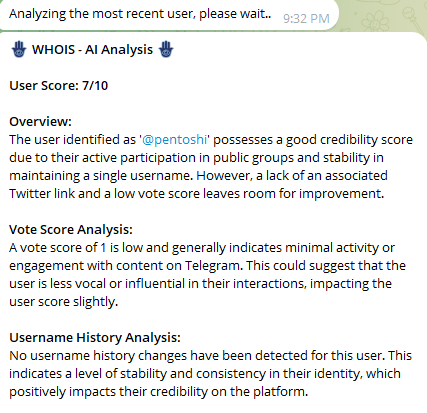Click the phrase 'Twitter link' in the overview
The width and height of the screenshot is (427, 413).
42,194
